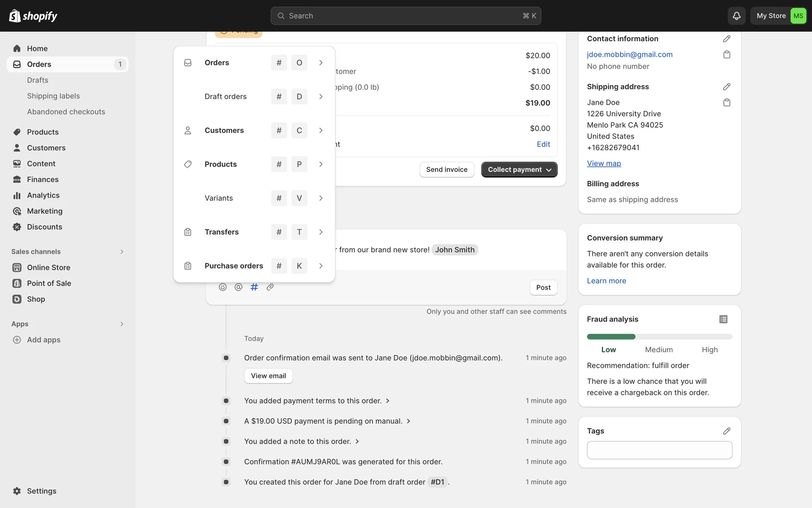The image size is (812, 508).
Task: Copy shipping address clipboard icon
Action: pos(727,102)
